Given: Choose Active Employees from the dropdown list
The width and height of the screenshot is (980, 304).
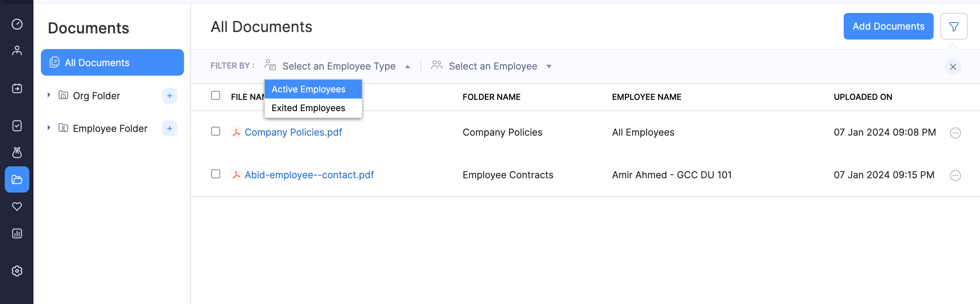Looking at the screenshot, I should (x=308, y=89).
